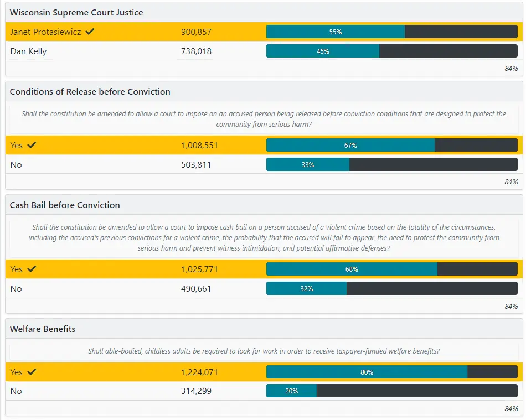
Task: Click the Yes checkmark under Cash Bail
Action: pos(32,269)
